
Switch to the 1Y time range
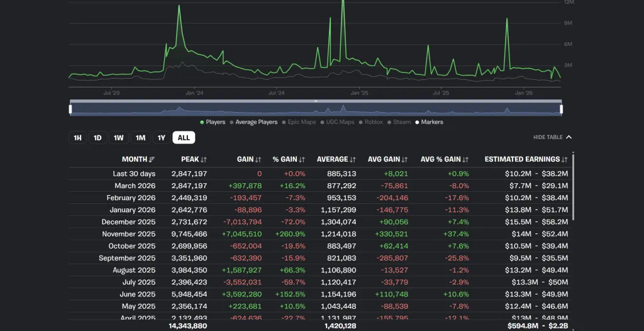[162, 138]
